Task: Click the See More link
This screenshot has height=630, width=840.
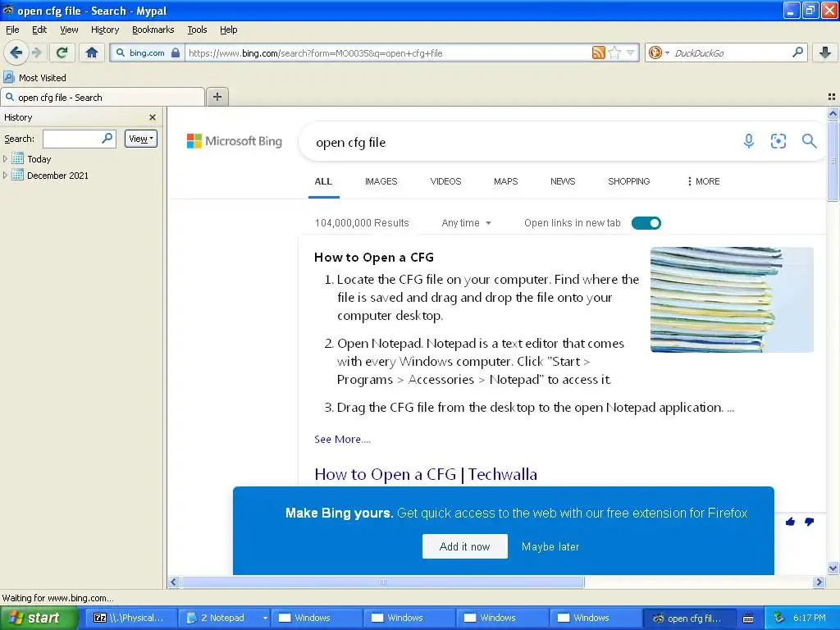Action: coord(342,440)
